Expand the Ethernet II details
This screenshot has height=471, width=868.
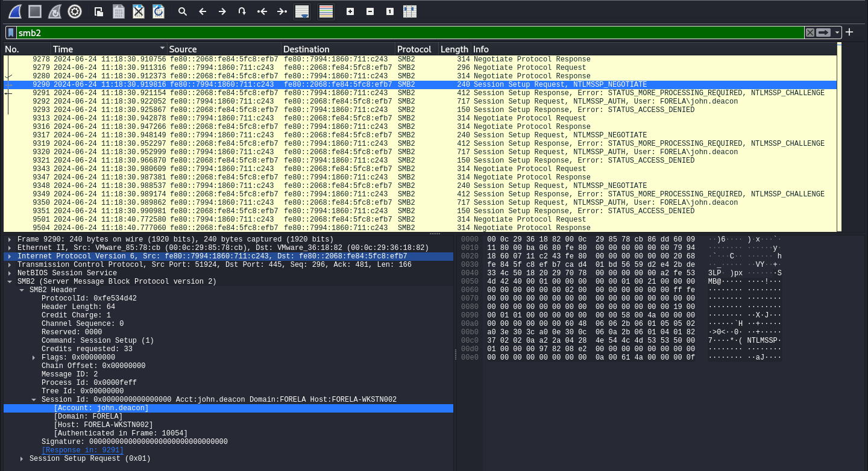point(10,248)
